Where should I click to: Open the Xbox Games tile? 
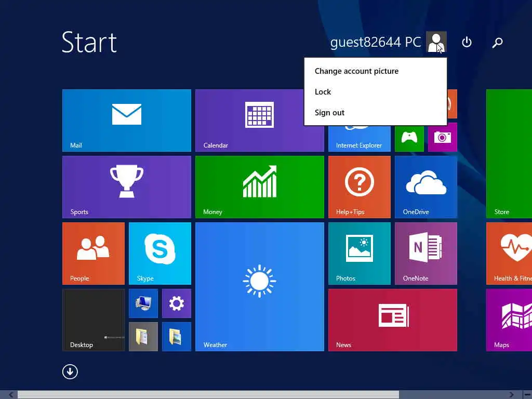point(409,138)
